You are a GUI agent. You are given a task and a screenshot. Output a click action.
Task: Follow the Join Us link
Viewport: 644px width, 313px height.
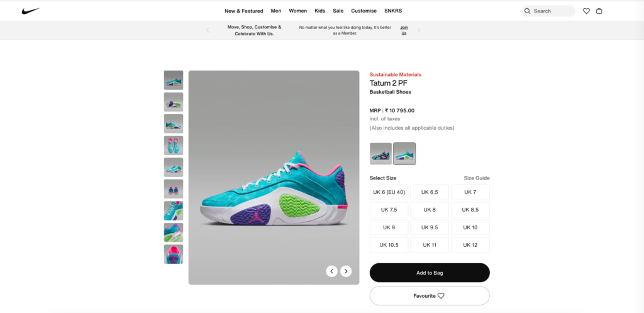point(404,30)
